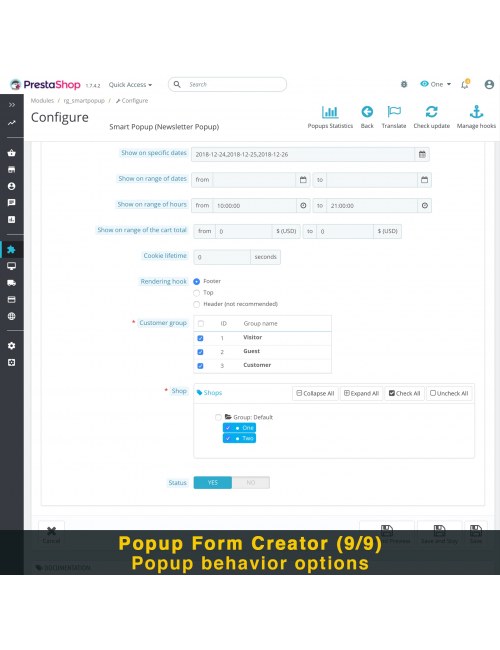Click Collapse All shops button
Image resolution: width=500 pixels, height=650 pixels.
[x=316, y=393]
